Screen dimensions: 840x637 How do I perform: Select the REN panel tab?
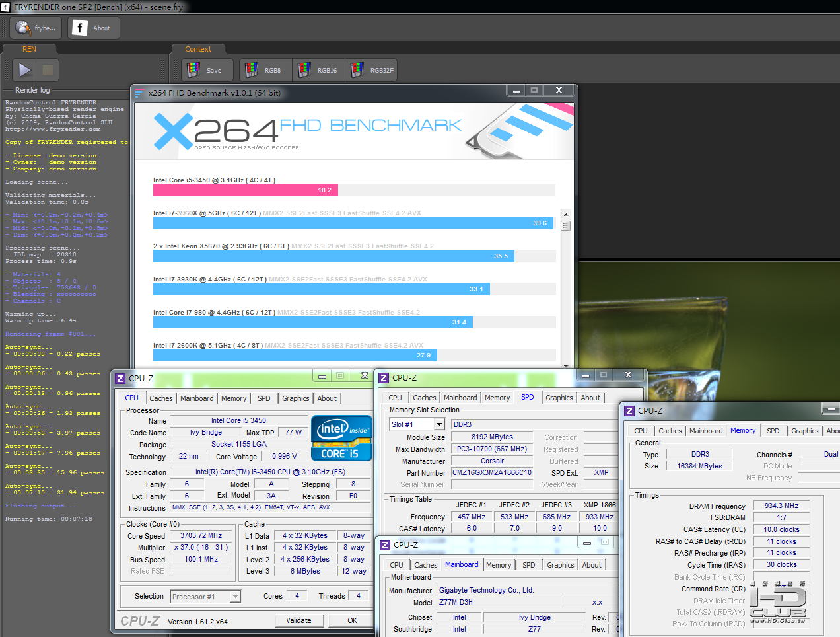tap(29, 49)
